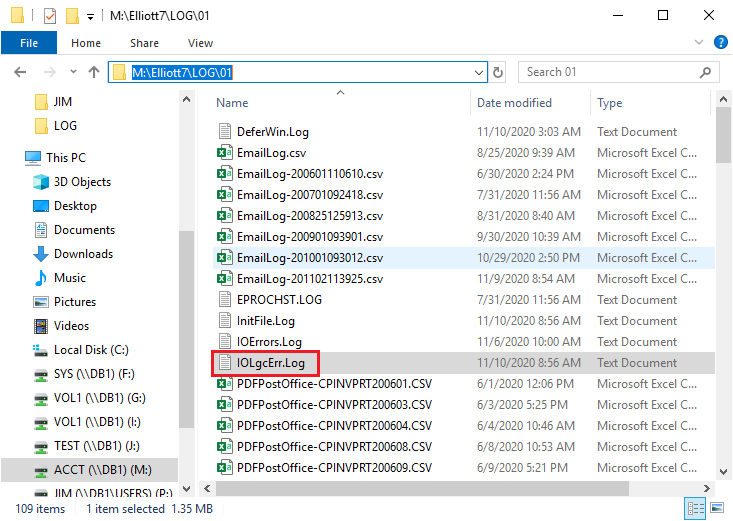Open the File menu
733x521 pixels.
[29, 43]
